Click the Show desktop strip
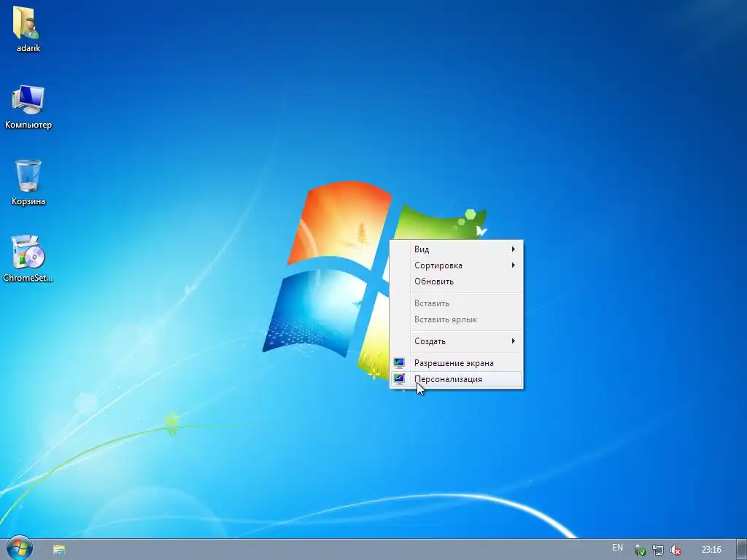 [742, 550]
